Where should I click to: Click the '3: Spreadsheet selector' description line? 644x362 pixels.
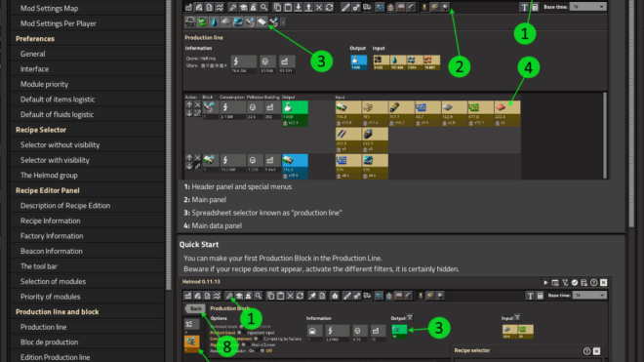[x=262, y=213]
